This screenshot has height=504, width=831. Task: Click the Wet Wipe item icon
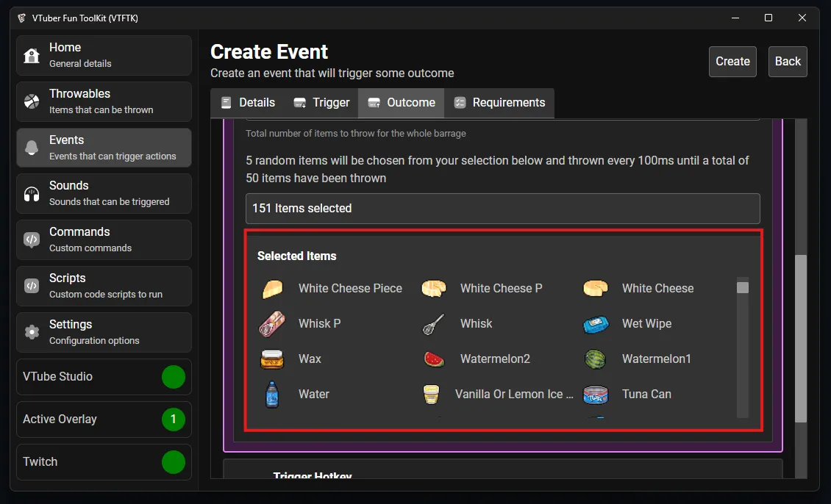596,324
